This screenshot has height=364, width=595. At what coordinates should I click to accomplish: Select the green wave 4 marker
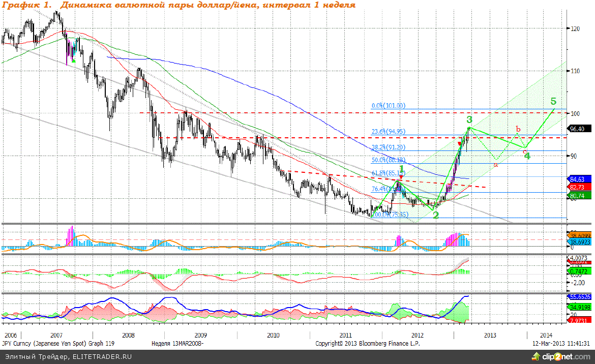pyautogui.click(x=527, y=156)
